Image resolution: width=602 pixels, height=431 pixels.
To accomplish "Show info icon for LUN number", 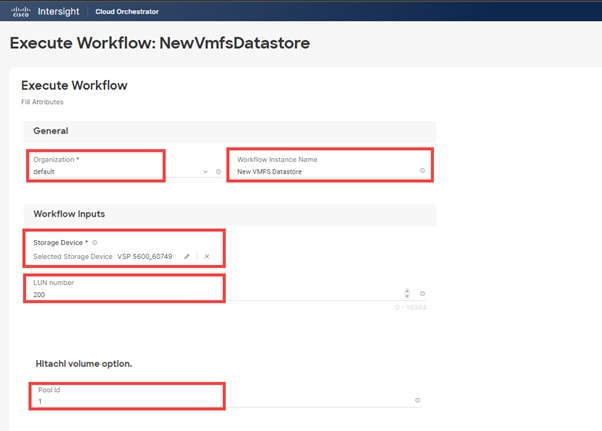I will (422, 294).
